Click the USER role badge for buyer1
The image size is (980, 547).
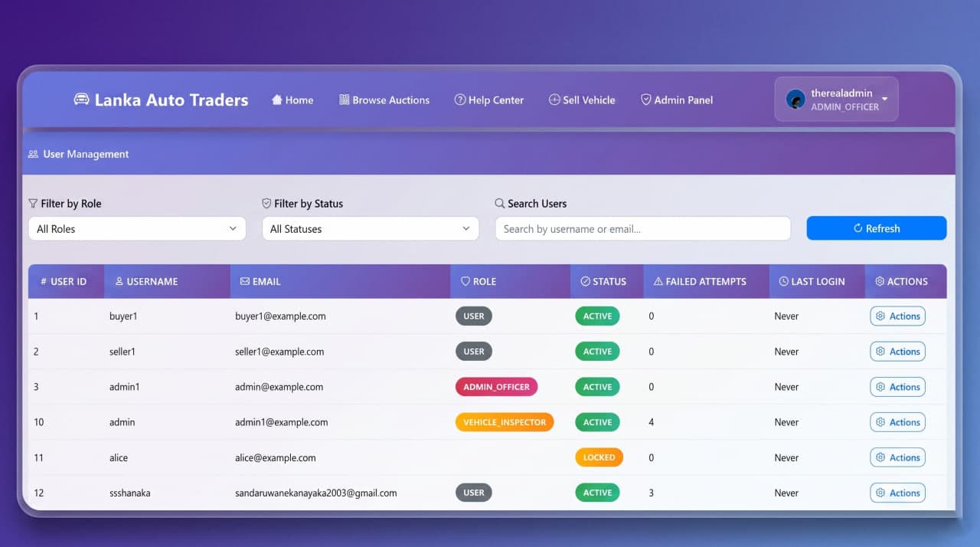(x=474, y=316)
